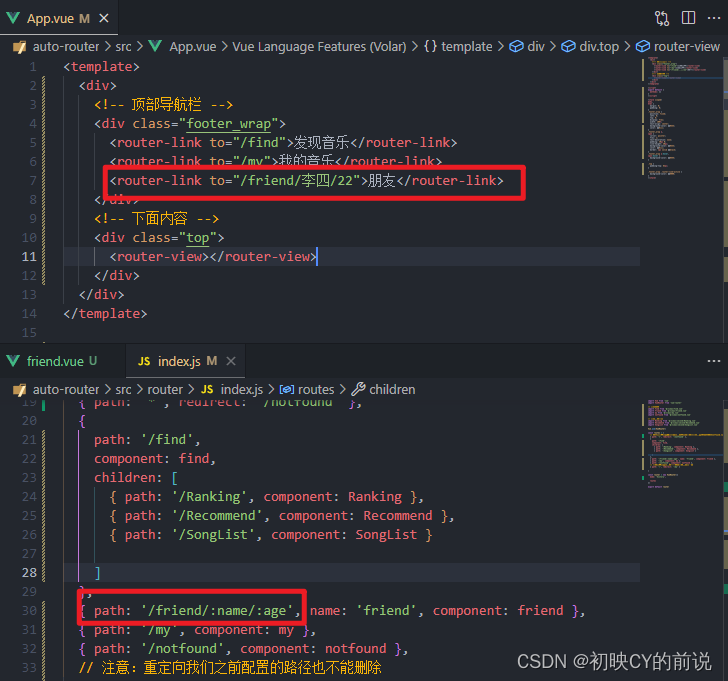
Task: Click '/Ranking' route path text
Action: click(x=209, y=497)
